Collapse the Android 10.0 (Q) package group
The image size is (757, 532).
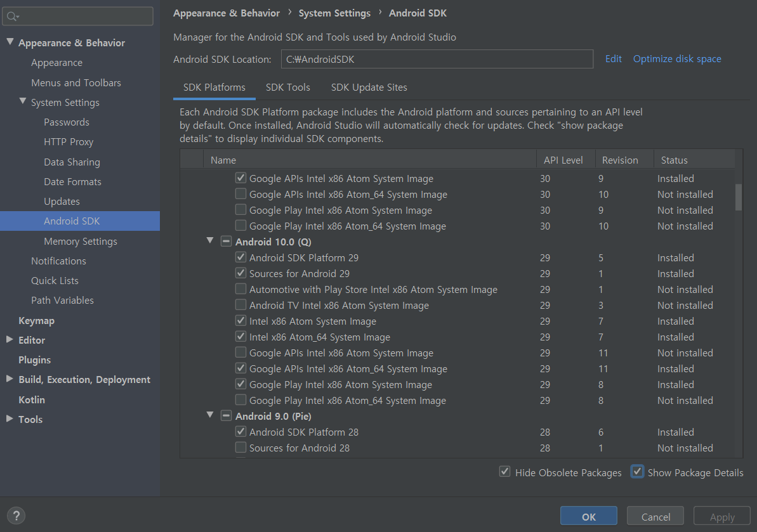click(x=210, y=241)
